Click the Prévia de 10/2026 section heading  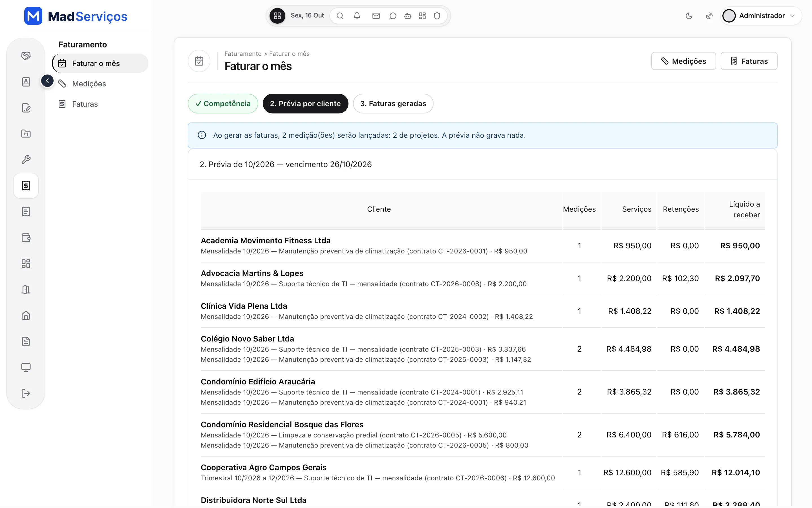pos(286,164)
